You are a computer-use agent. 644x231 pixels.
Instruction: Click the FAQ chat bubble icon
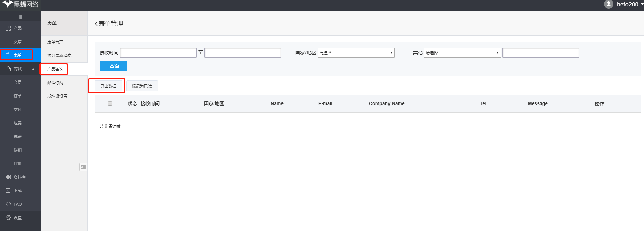[8, 204]
